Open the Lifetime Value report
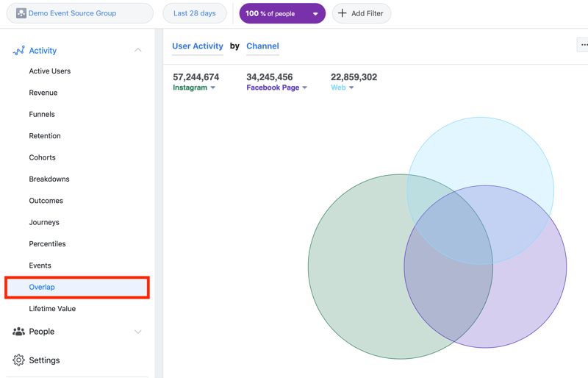Image resolution: width=588 pixels, height=378 pixels. pos(52,309)
